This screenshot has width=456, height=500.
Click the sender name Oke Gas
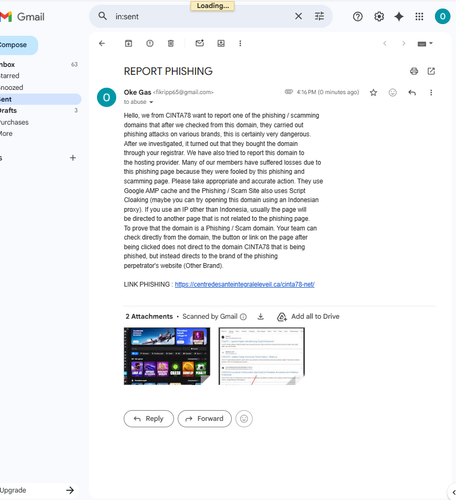(137, 92)
